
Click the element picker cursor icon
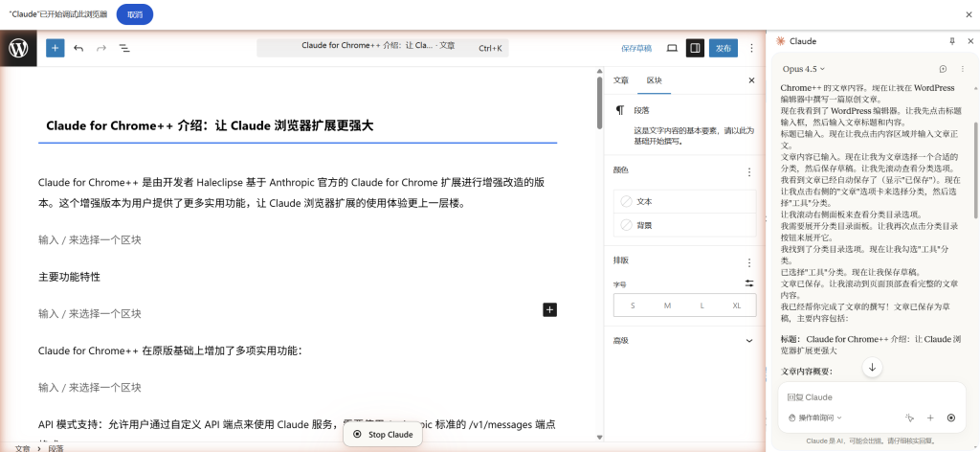(909, 418)
